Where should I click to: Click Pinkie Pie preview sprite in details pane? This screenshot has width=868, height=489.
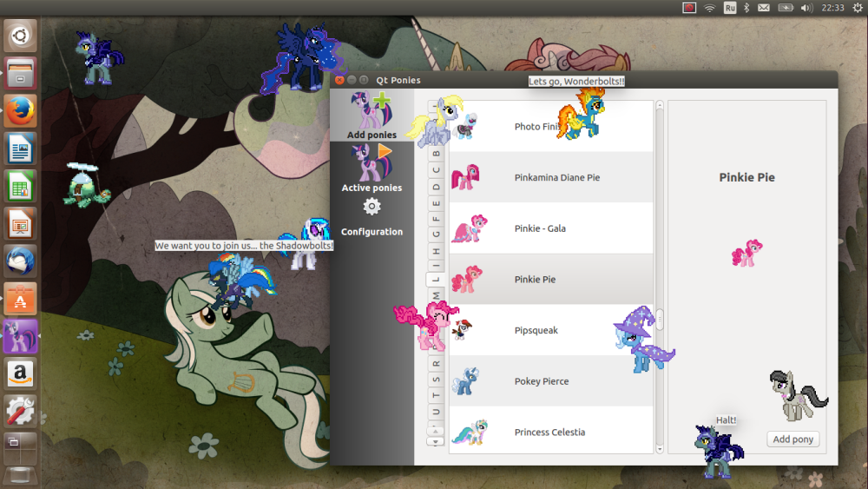coord(746,253)
